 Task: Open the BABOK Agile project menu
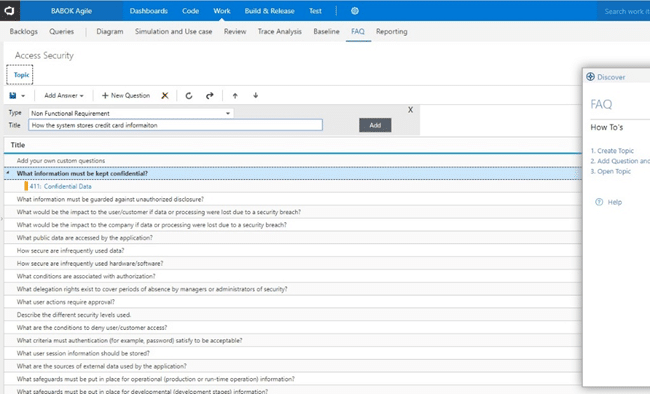[71, 11]
